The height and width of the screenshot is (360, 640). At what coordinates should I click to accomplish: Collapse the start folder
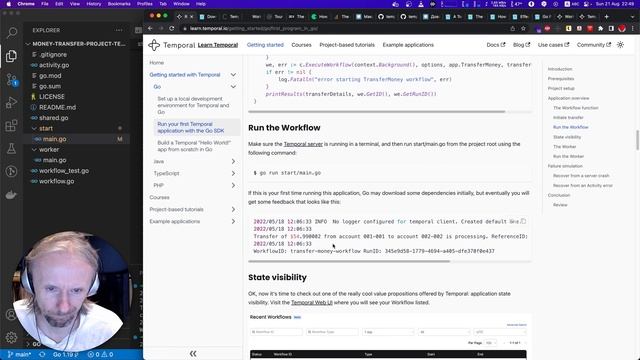click(x=34, y=128)
